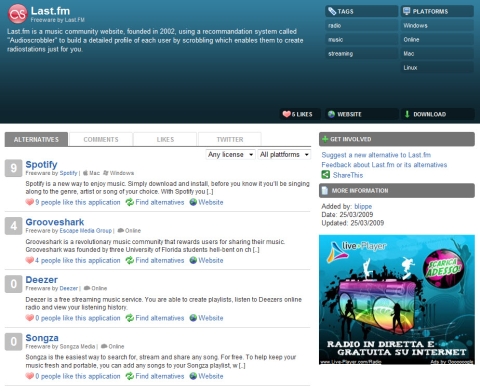Open the Spotify title link
The width and height of the screenshot is (480, 391).
point(41,164)
